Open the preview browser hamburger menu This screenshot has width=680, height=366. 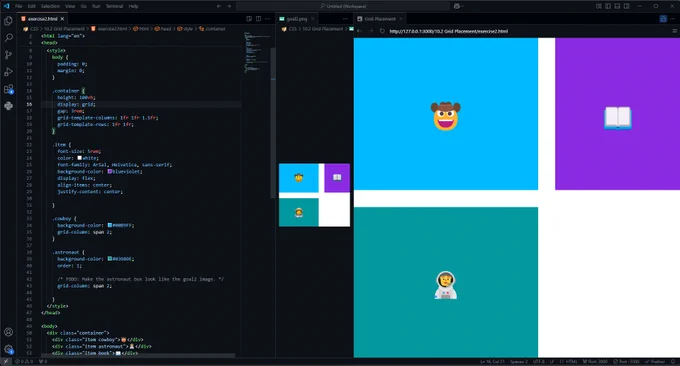point(674,31)
